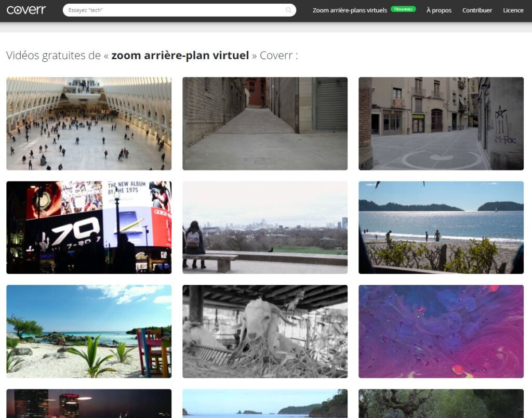This screenshot has width=532, height=418.
Task: Click the green Nouveau badge
Action: click(403, 9)
